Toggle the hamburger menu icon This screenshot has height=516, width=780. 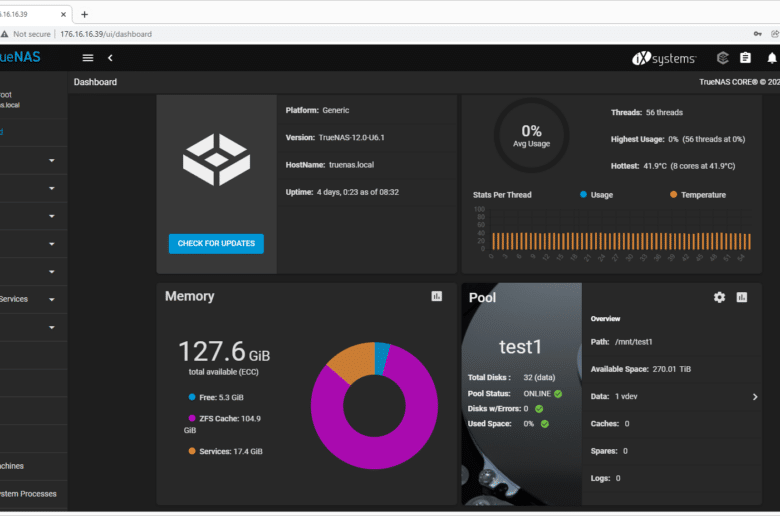point(88,58)
